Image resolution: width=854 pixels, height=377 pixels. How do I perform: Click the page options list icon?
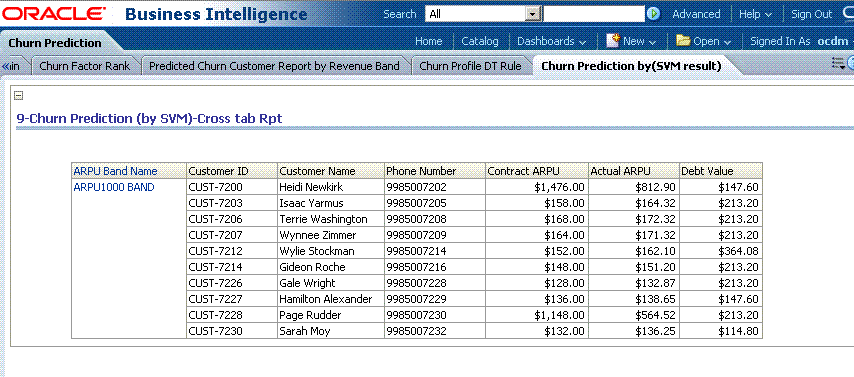tap(838, 63)
